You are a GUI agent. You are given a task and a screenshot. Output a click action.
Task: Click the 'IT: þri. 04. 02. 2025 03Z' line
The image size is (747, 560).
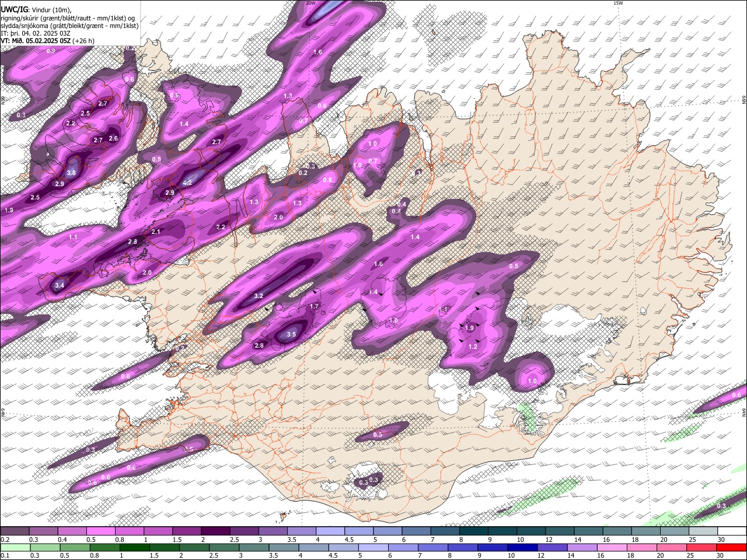click(36, 33)
